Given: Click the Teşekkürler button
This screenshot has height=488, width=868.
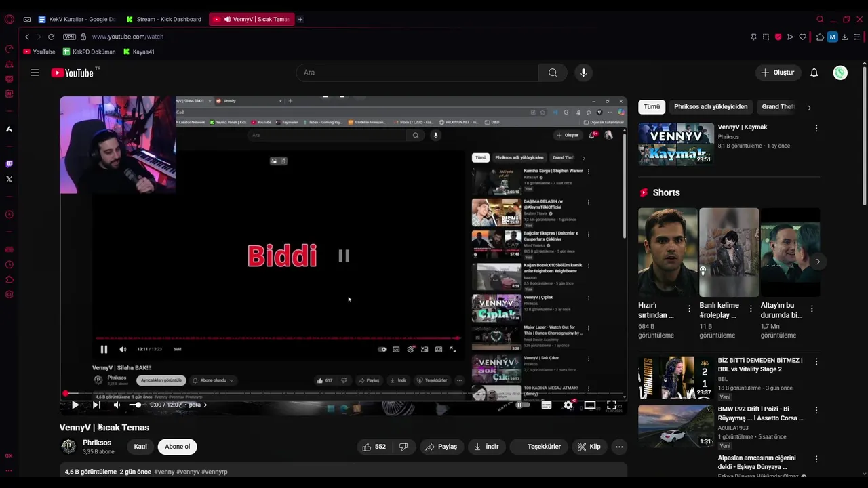Looking at the screenshot, I should coord(538,447).
